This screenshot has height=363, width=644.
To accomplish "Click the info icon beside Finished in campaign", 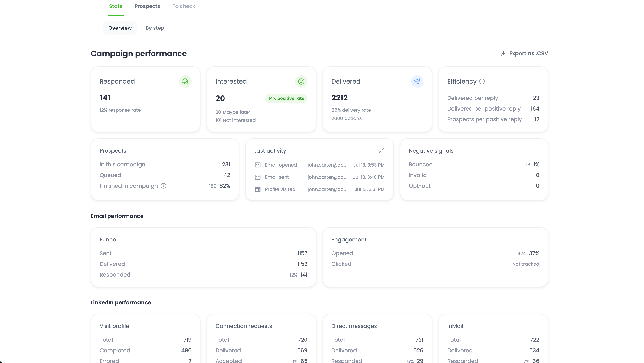I will coord(163,186).
